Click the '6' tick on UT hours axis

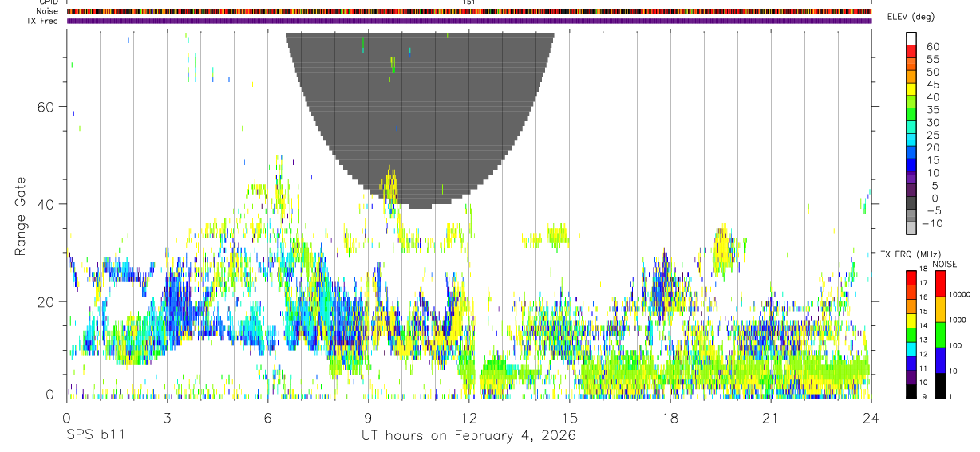click(x=268, y=418)
